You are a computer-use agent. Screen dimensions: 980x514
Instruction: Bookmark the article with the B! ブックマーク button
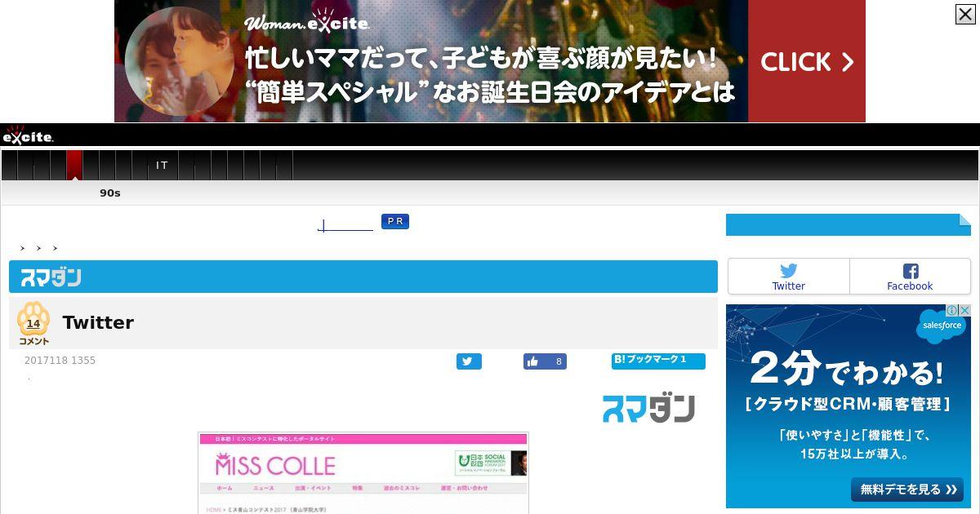[658, 361]
